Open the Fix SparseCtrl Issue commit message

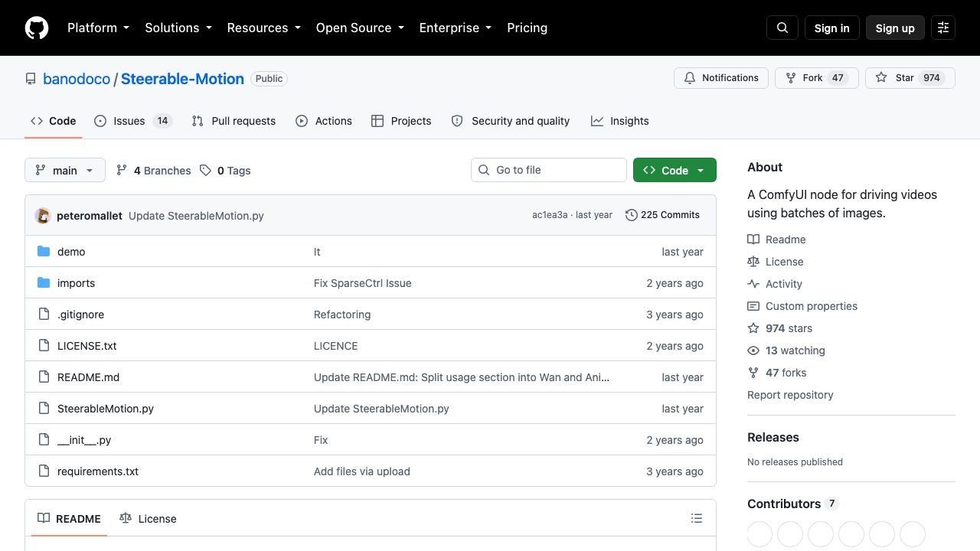pyautogui.click(x=363, y=283)
